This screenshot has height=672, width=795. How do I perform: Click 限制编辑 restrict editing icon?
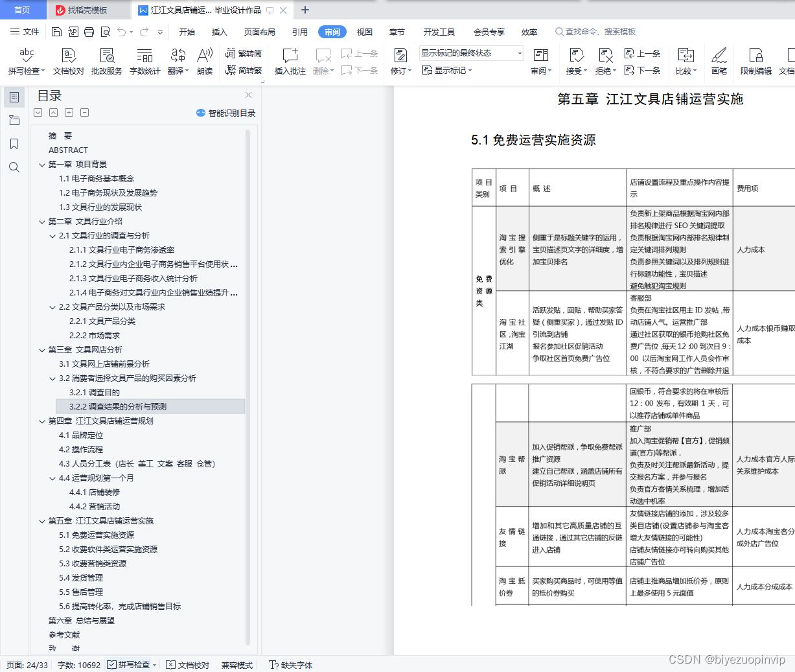tap(756, 61)
